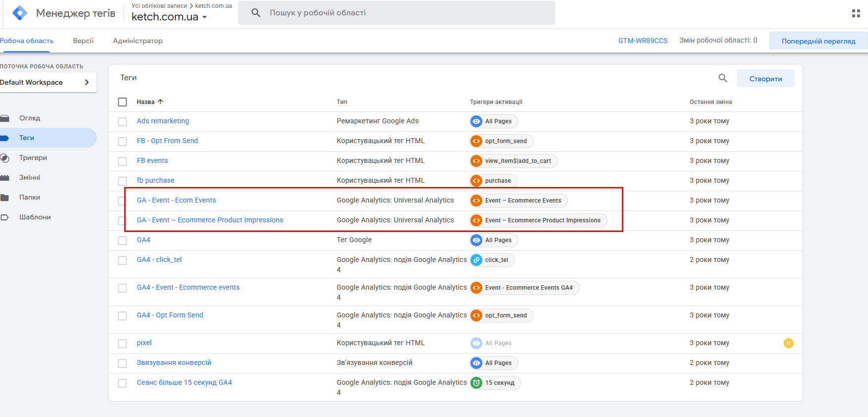Open Тригери in the left sidebar
Viewport: 868px width, 417px height.
[33, 157]
